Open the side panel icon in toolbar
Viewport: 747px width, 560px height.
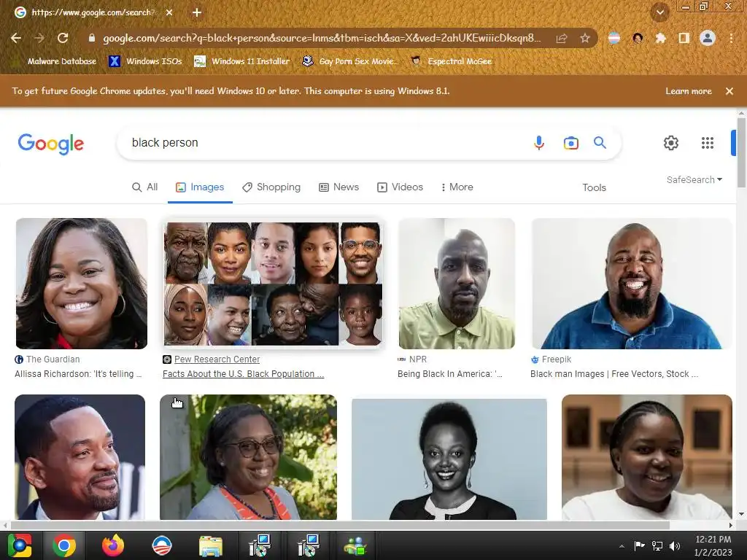(684, 38)
